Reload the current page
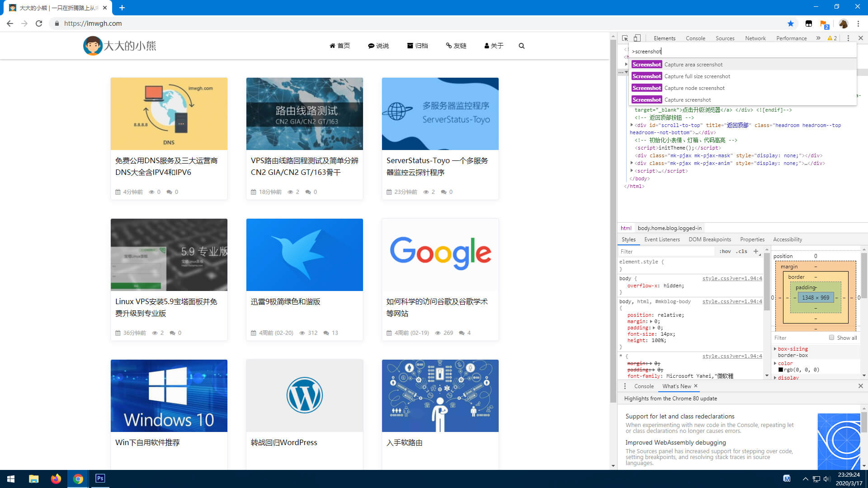This screenshot has height=488, width=868. point(39,23)
